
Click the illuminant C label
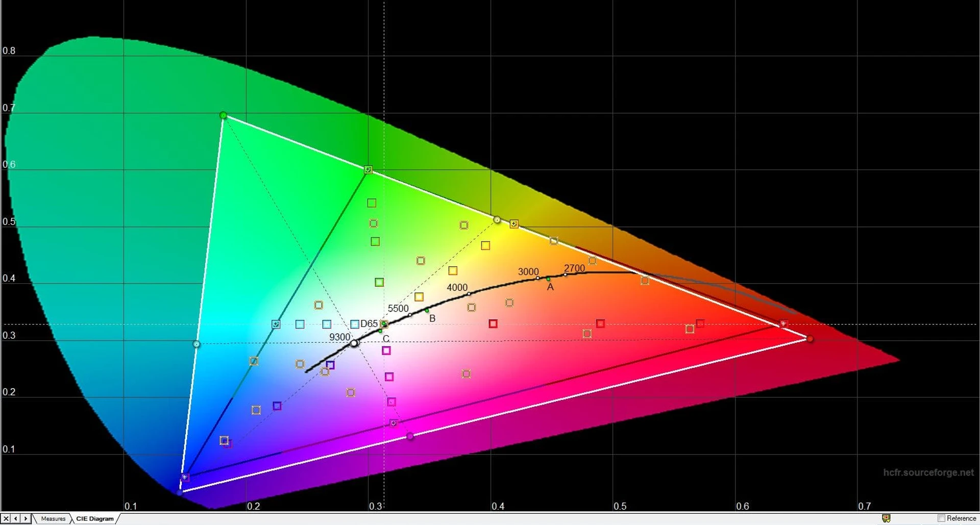pyautogui.click(x=386, y=339)
